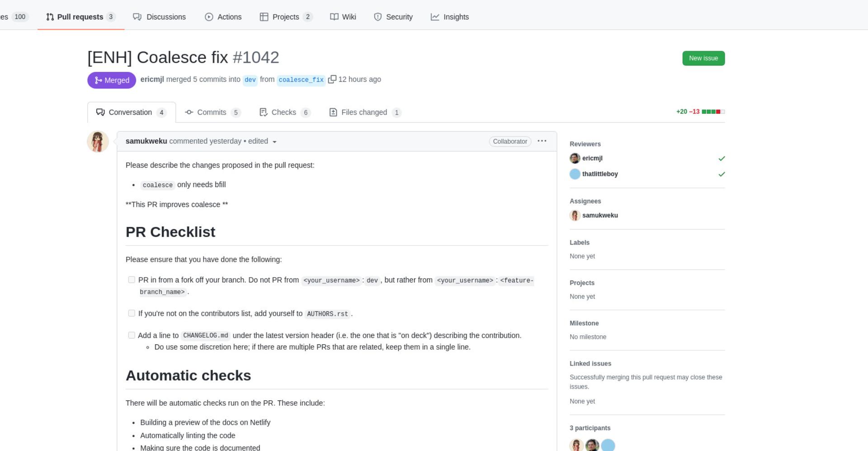Open the comment options ellipsis menu

(x=542, y=141)
